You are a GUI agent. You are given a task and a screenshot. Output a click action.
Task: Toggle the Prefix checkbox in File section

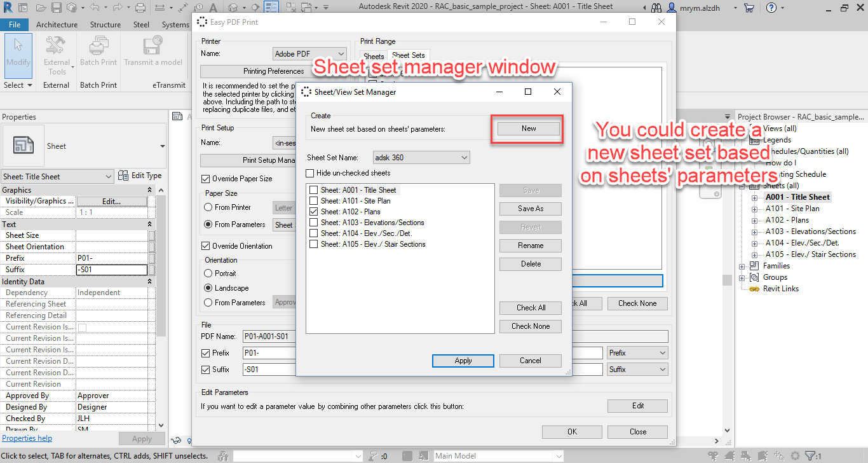pyautogui.click(x=205, y=353)
